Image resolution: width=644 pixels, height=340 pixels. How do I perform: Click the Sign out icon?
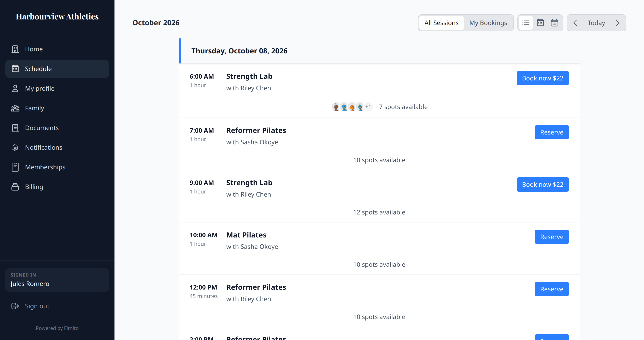[15, 306]
